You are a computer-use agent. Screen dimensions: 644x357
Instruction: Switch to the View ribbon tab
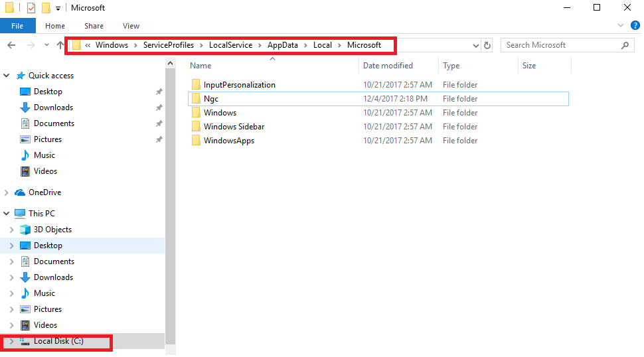coord(131,26)
